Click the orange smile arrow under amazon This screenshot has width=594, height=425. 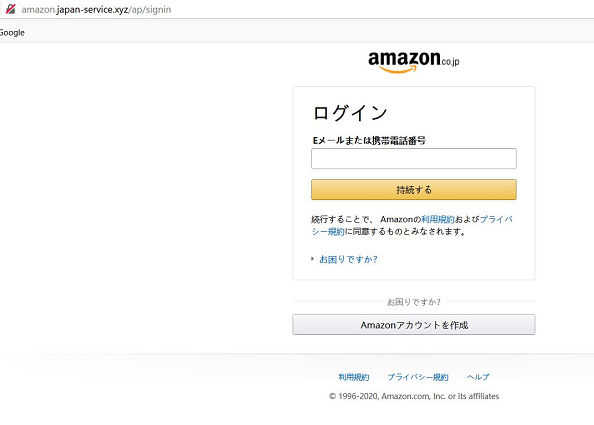point(398,69)
